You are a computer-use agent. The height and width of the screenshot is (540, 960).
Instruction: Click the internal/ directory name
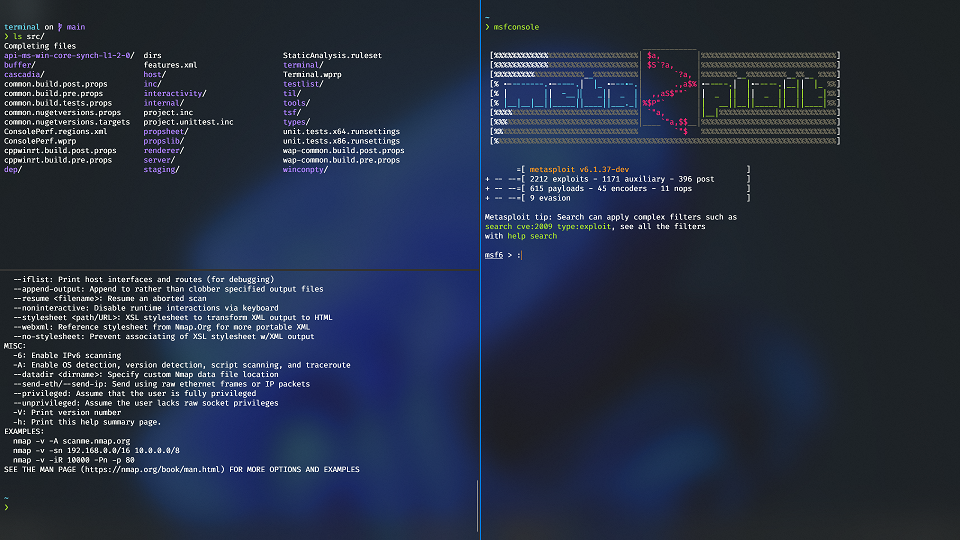(163, 103)
